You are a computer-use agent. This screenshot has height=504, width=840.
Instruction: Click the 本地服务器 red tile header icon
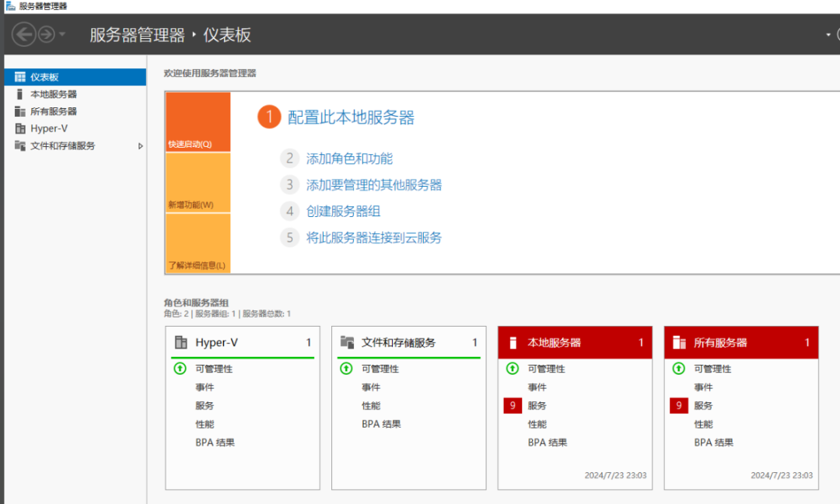coord(513,343)
